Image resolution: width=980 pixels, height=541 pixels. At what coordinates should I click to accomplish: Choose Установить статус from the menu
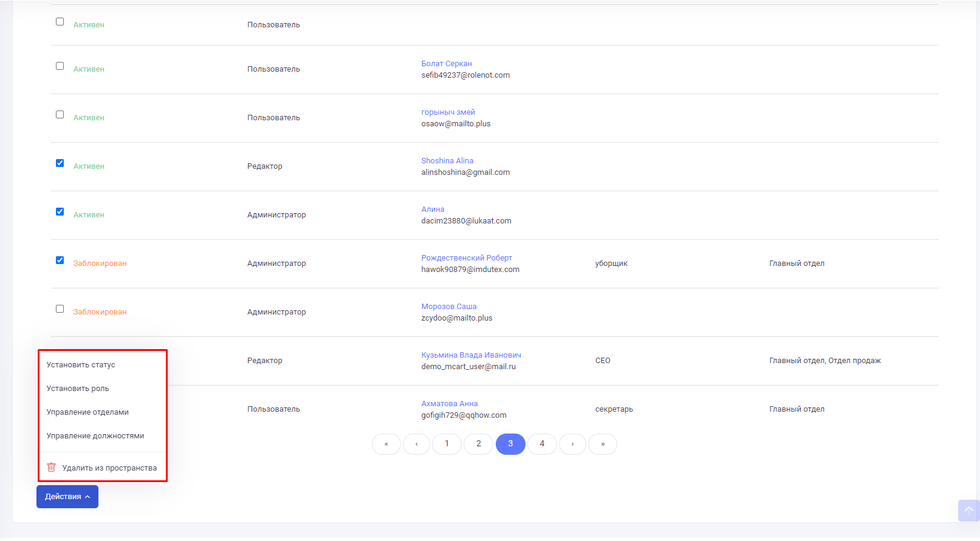pos(81,365)
